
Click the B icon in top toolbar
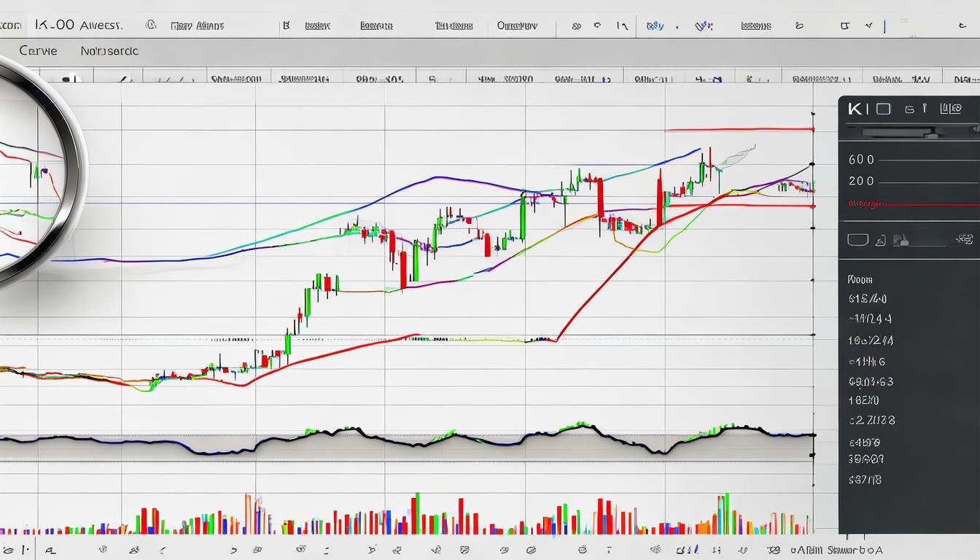coord(287,25)
